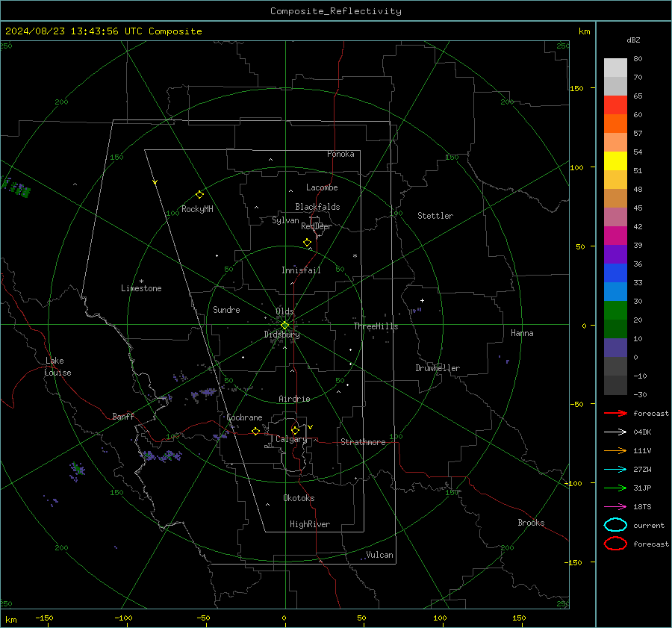672x628 pixels.
Task: Select the red 65-60 dBZ color swatch
Action: 615,105
